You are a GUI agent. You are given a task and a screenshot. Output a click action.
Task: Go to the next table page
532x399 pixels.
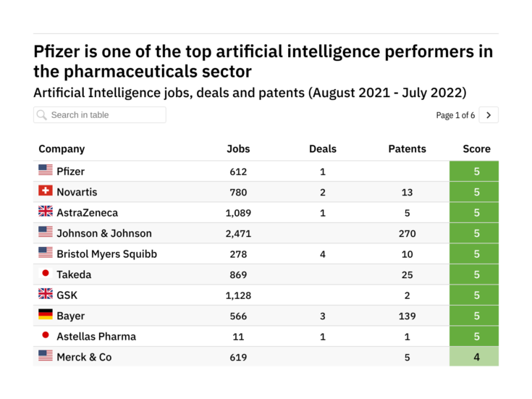click(489, 115)
